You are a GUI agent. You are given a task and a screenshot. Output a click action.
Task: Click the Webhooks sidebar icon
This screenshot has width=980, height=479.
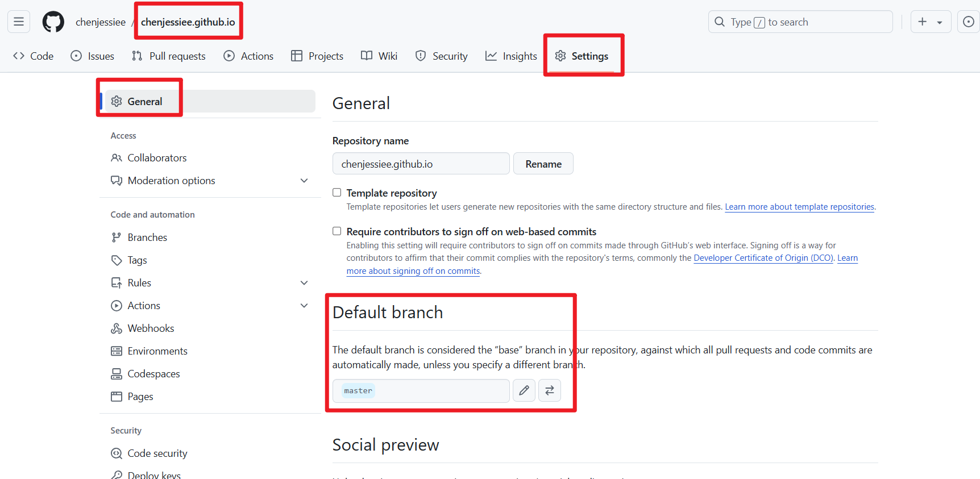(117, 328)
